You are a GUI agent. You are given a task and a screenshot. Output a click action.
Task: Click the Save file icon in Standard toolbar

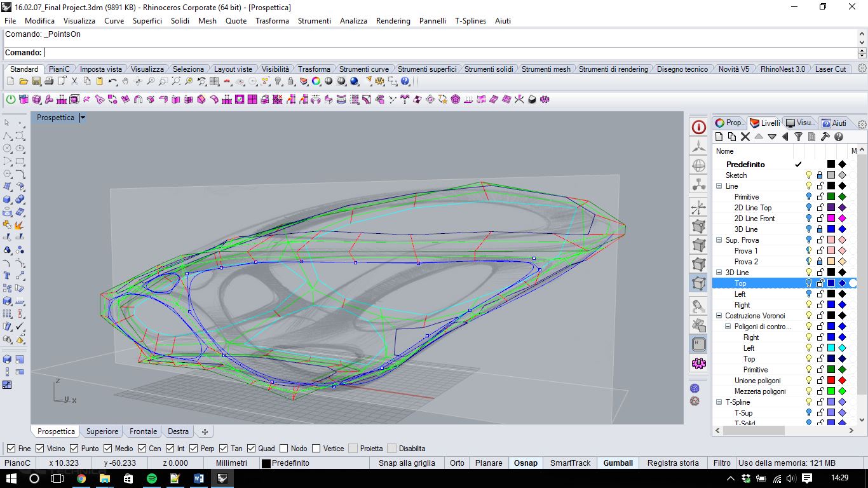click(x=36, y=81)
